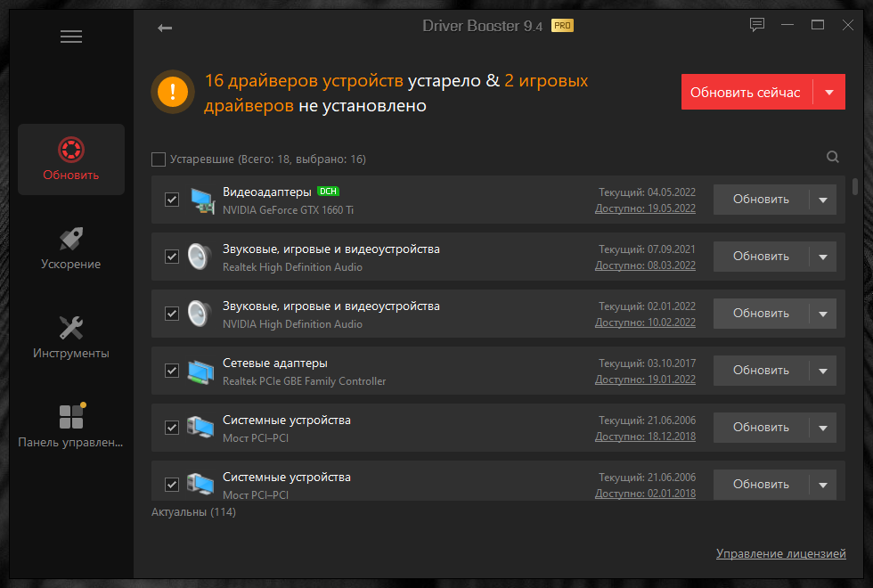Viewport: 873px width, 588px height.
Task: Open the Ускорение sidebar section
Action: tap(71, 249)
